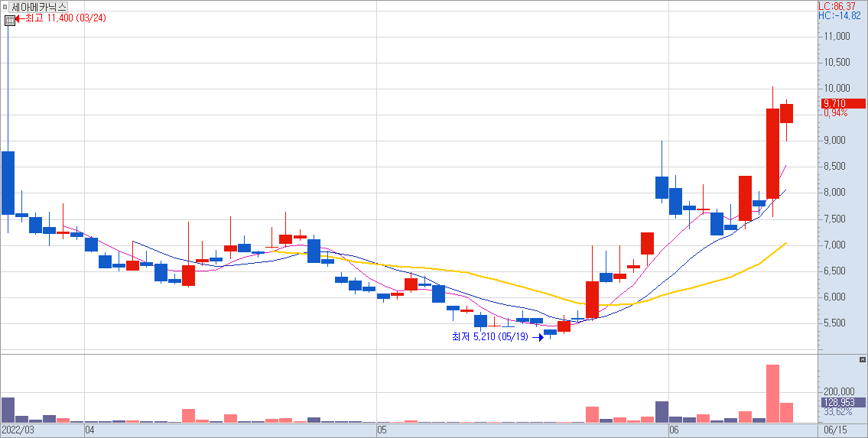Click the 8,500 price axis label
Image resolution: width=868 pixels, height=438 pixels.
pos(835,167)
